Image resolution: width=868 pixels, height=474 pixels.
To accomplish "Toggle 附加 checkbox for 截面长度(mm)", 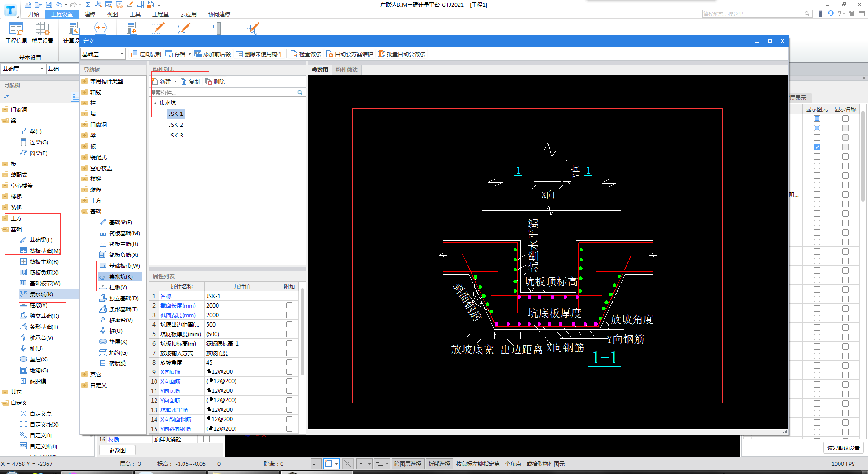I will (289, 305).
